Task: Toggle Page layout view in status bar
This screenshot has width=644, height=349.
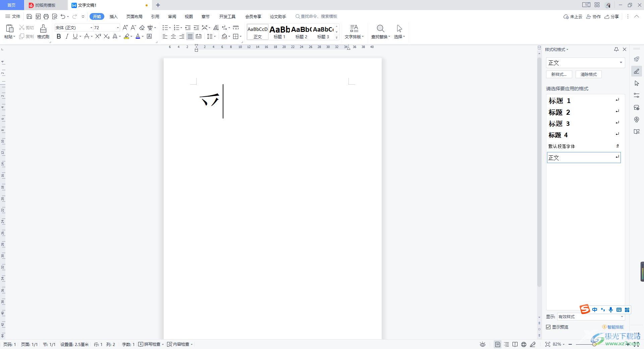Action: [x=498, y=344]
